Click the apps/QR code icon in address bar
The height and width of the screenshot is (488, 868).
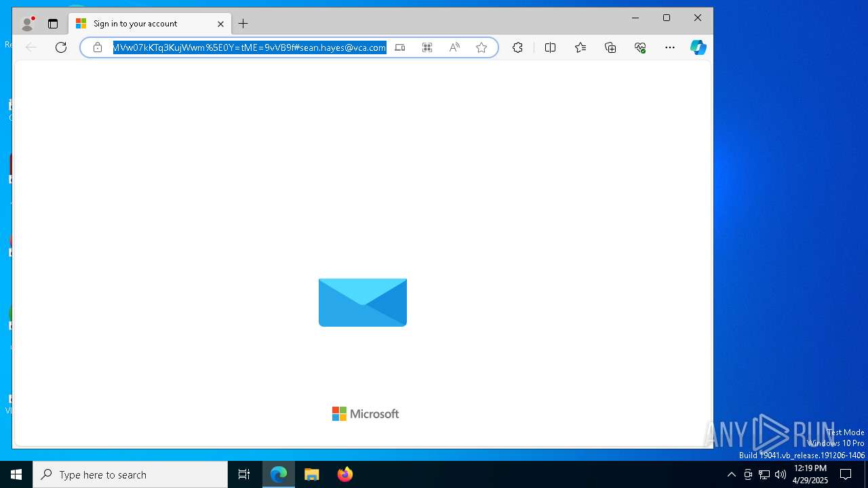click(427, 47)
